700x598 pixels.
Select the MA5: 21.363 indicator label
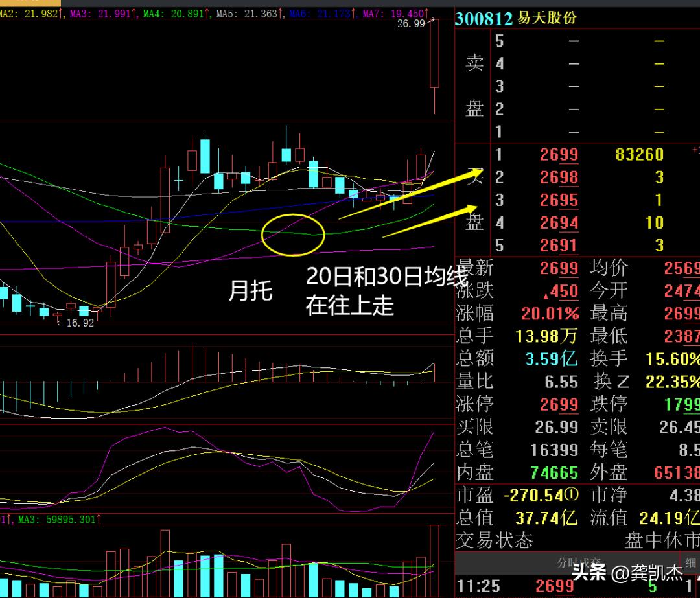pos(249,14)
